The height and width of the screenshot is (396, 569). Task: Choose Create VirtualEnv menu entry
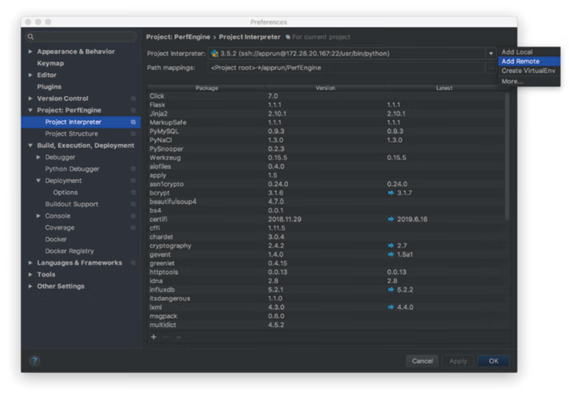[x=529, y=71]
